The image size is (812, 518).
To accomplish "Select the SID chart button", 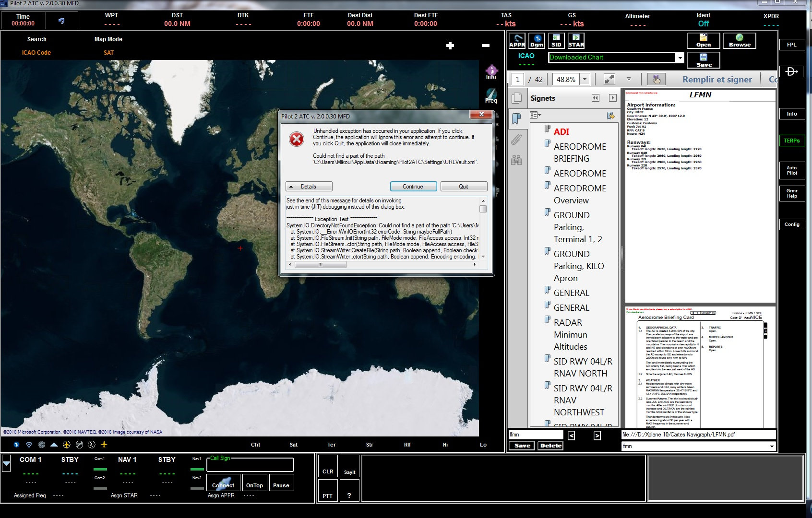I will (x=556, y=41).
